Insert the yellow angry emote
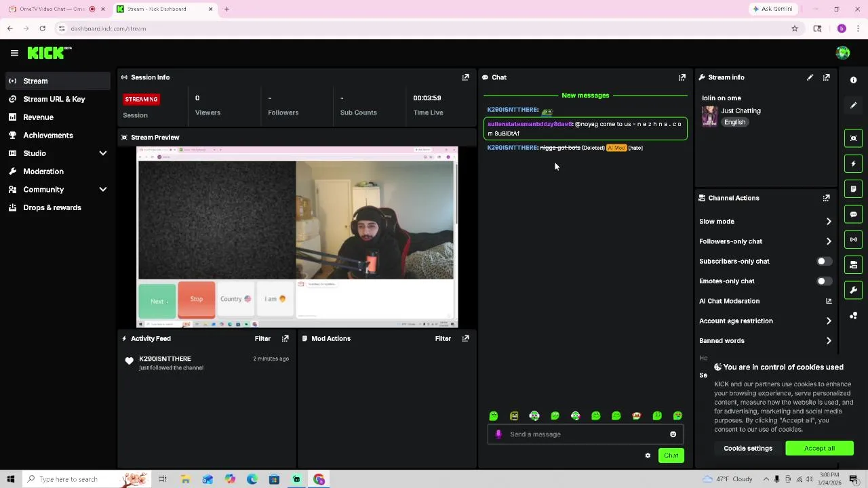Image resolution: width=868 pixels, height=488 pixels. (514, 415)
